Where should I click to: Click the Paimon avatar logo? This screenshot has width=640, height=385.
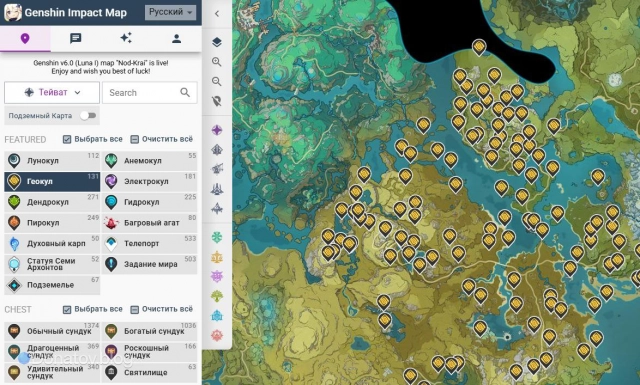click(x=13, y=13)
